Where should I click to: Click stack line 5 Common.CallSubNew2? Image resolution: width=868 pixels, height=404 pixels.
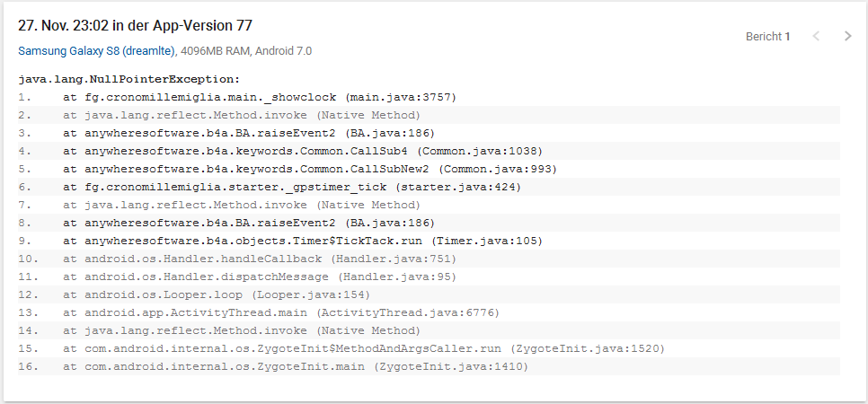tap(310, 169)
